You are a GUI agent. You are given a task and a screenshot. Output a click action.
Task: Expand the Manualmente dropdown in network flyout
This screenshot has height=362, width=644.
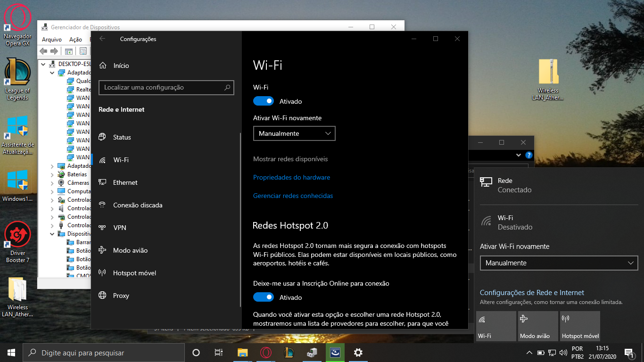pos(559,263)
